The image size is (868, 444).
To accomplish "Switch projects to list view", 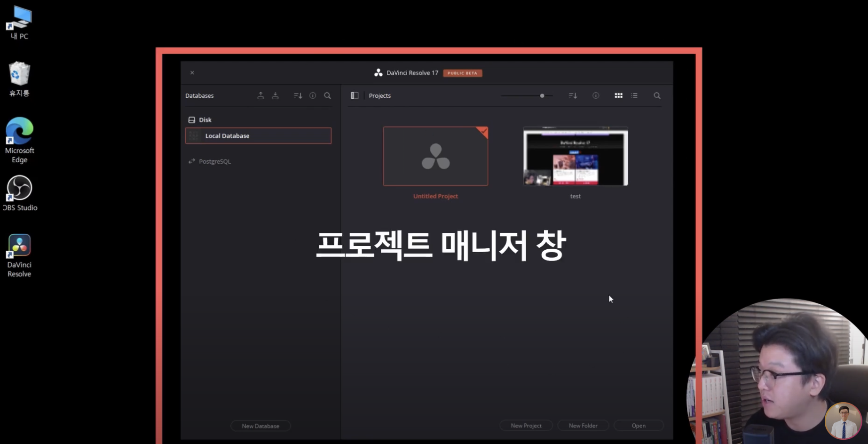I will pos(634,95).
